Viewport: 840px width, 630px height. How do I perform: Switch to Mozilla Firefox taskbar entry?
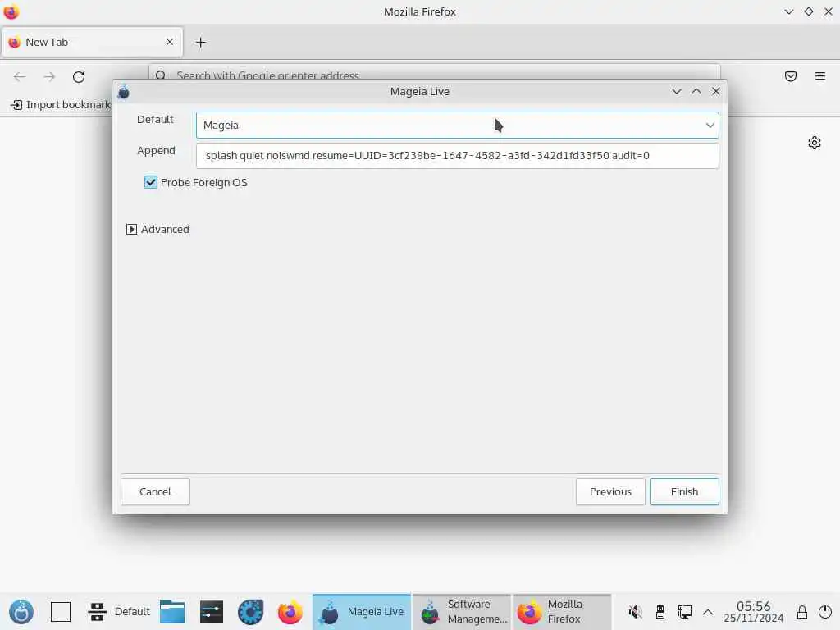point(562,612)
